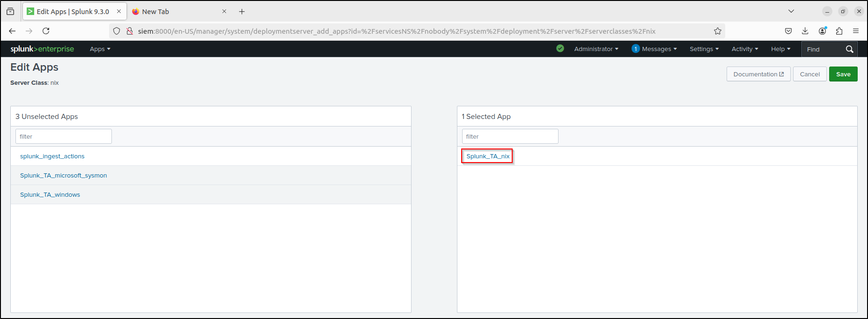Click the green Save button
This screenshot has height=319, width=868.
(843, 74)
